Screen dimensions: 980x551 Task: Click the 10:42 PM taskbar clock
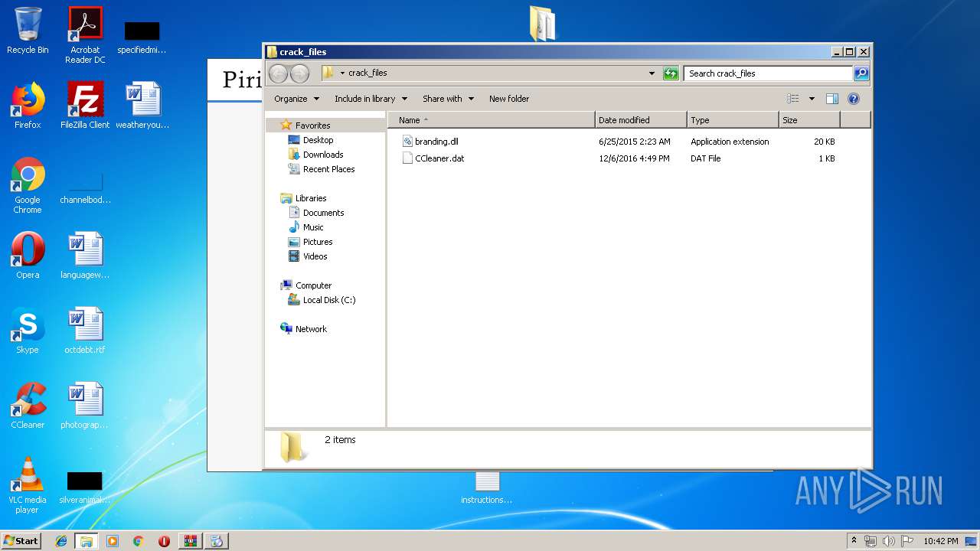940,541
